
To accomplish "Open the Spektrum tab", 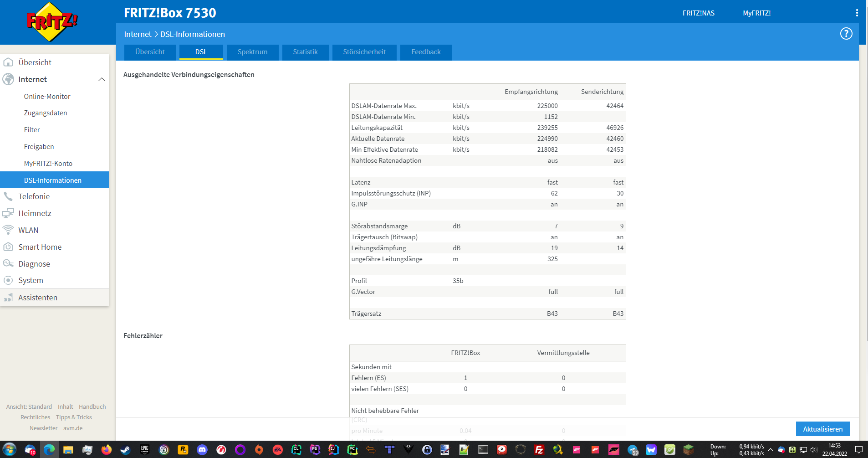I will tap(253, 52).
